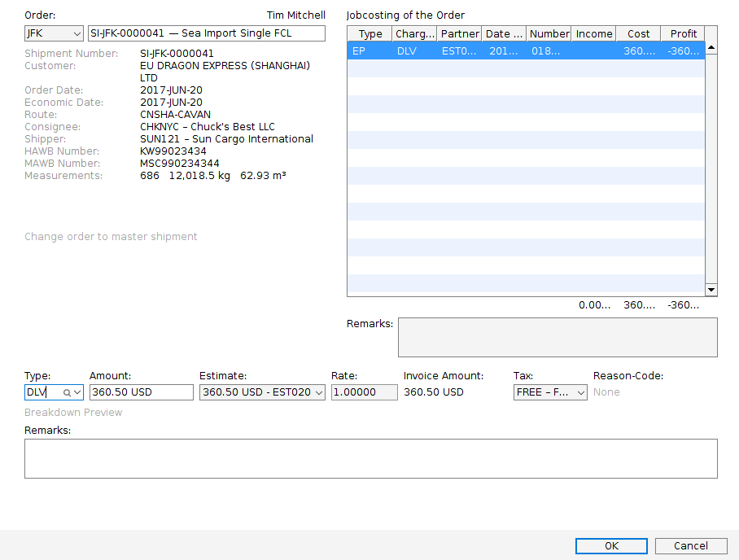
Task: Click the bottom Remarks text area
Action: [x=370, y=457]
